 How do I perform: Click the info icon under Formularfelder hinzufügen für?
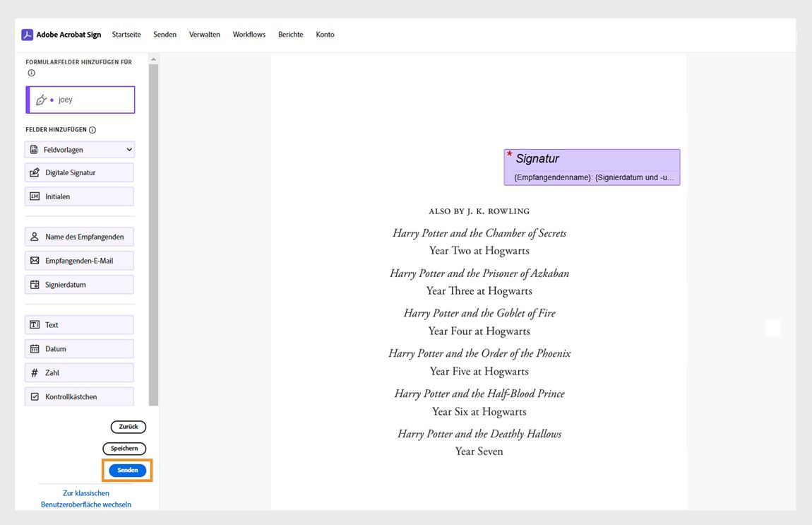click(x=32, y=73)
